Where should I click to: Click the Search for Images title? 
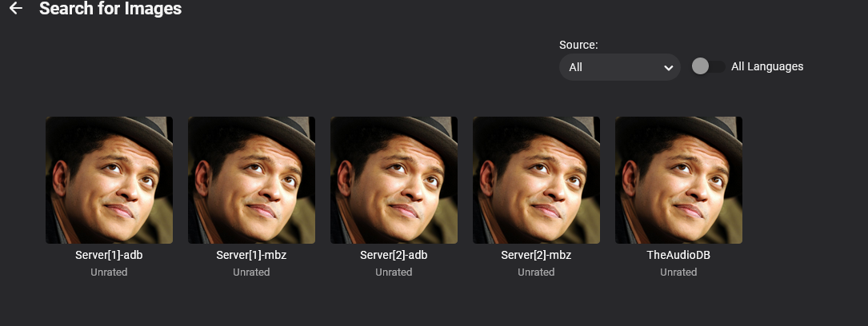pos(110,10)
